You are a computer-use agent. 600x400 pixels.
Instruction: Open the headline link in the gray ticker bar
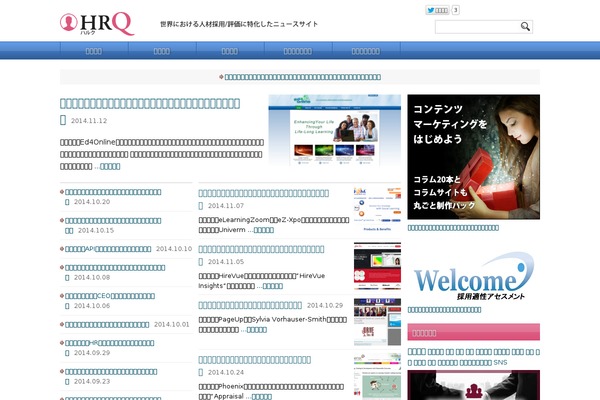302,77
